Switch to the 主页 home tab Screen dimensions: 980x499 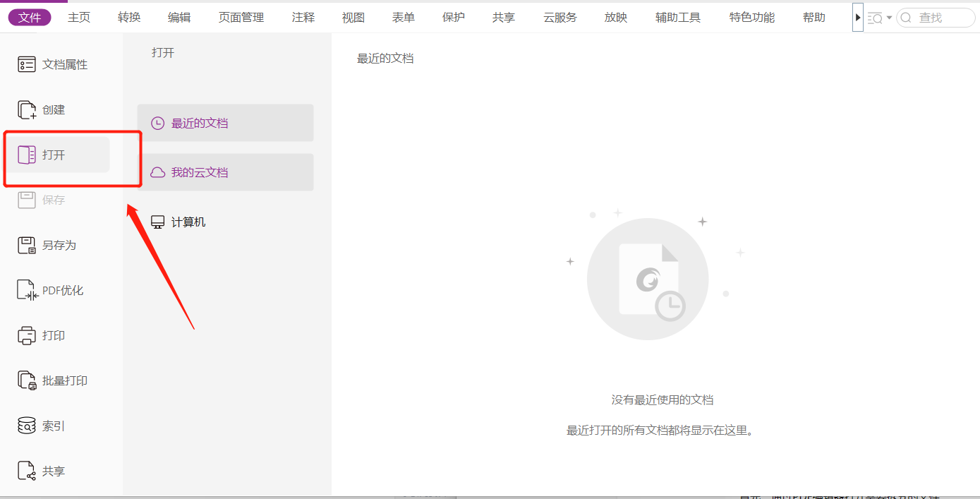click(x=79, y=18)
